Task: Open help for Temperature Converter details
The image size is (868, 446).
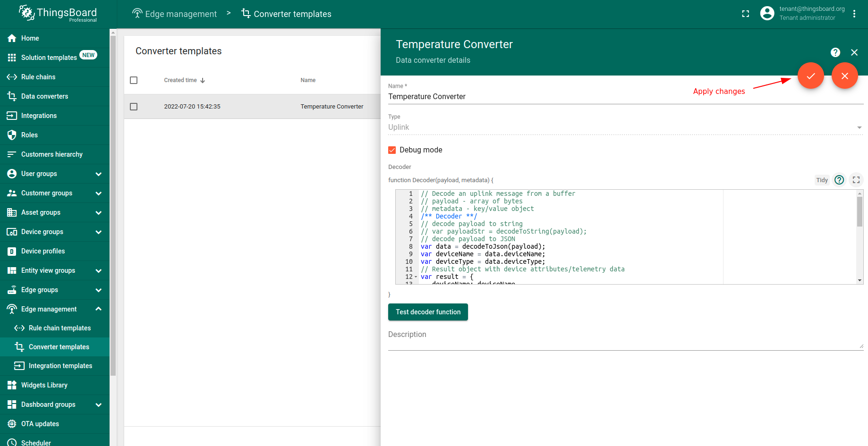Action: [x=835, y=52]
